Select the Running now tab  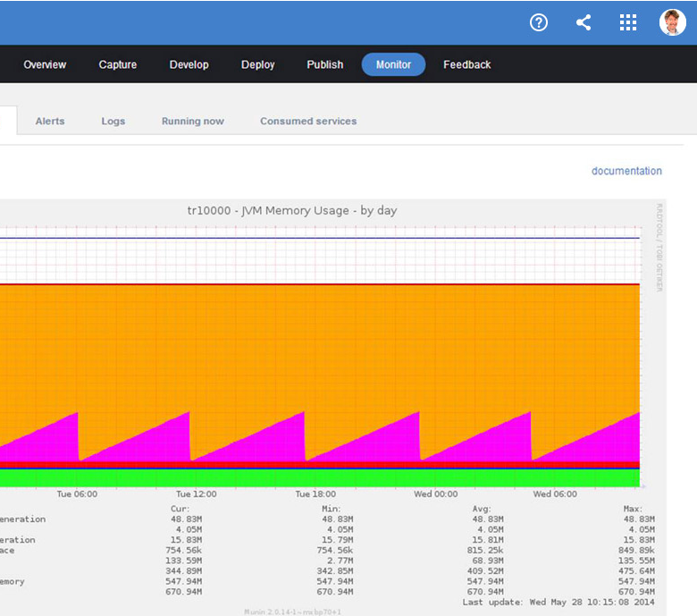tap(192, 121)
